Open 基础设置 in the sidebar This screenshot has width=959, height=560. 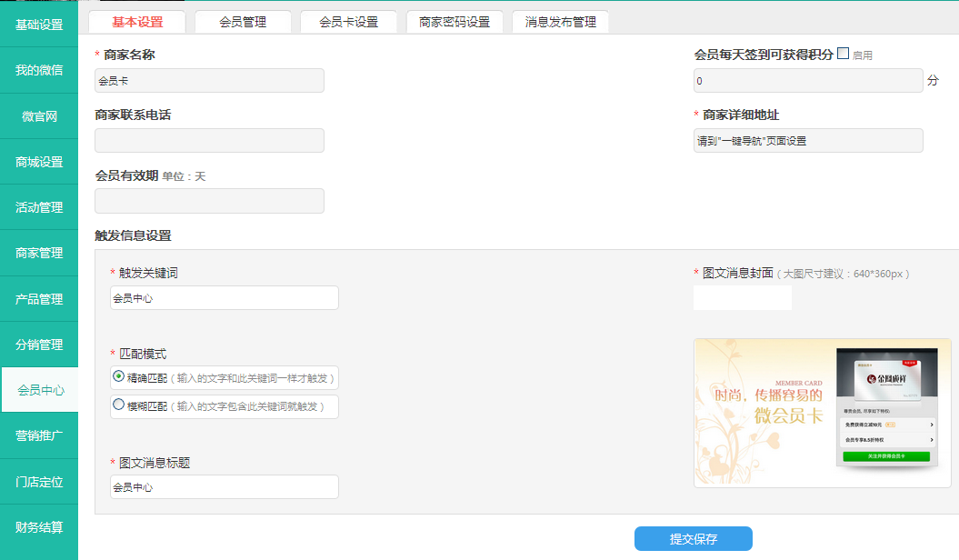pos(39,25)
